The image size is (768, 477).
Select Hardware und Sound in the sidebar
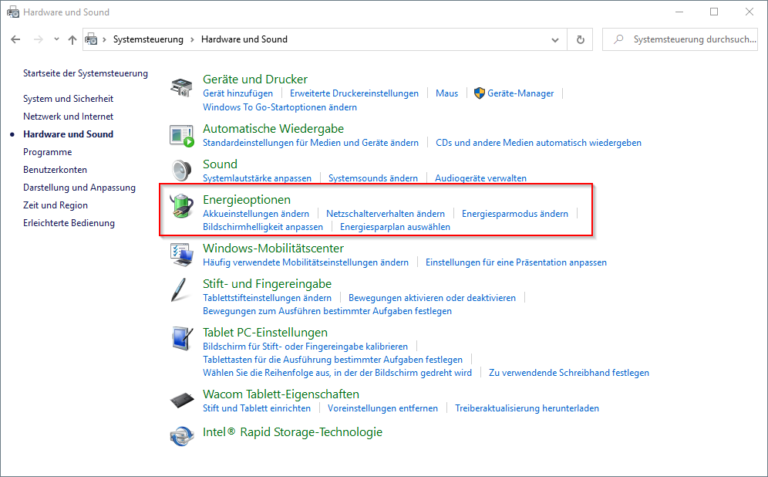pyautogui.click(x=68, y=134)
